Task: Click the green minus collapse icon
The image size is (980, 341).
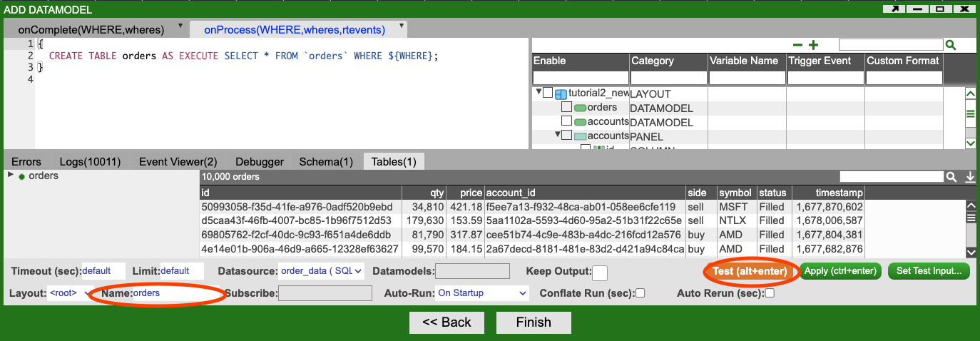Action: 798,45
